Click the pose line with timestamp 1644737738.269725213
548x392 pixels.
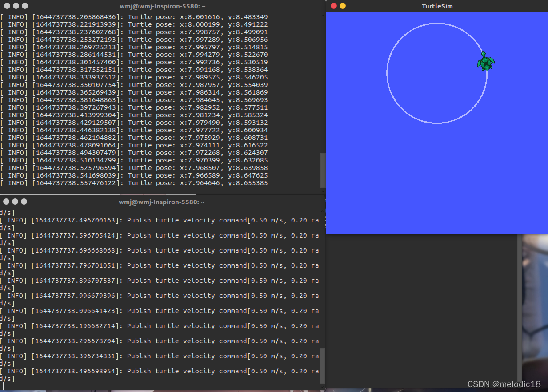click(134, 47)
